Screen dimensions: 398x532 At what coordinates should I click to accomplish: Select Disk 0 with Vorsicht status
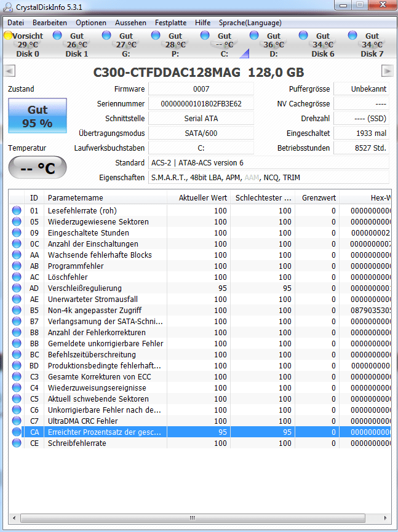28,44
